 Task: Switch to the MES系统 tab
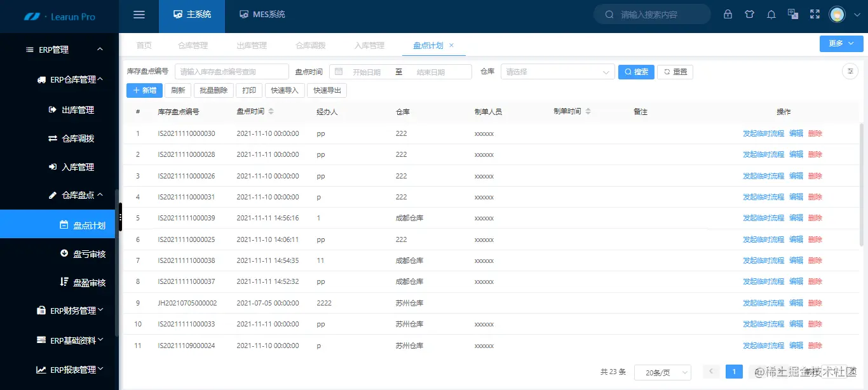click(262, 14)
